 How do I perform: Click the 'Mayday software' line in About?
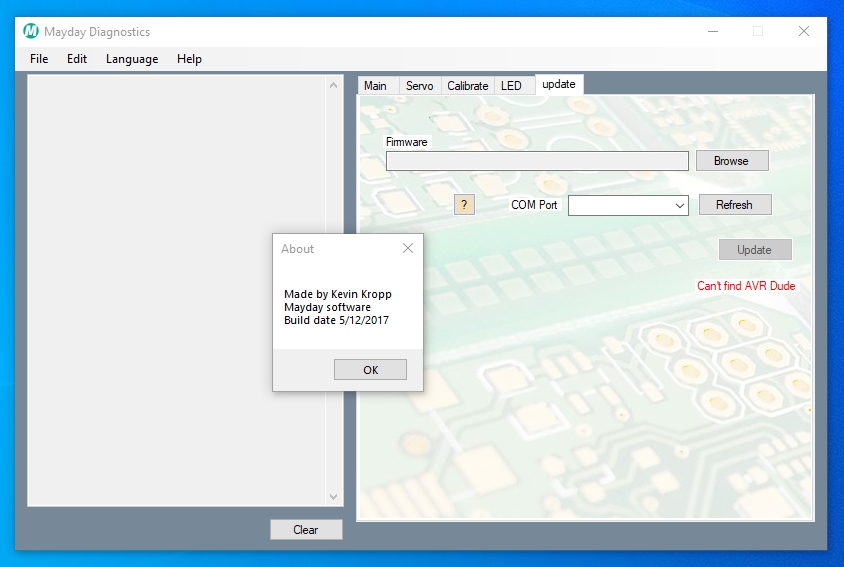(327, 307)
